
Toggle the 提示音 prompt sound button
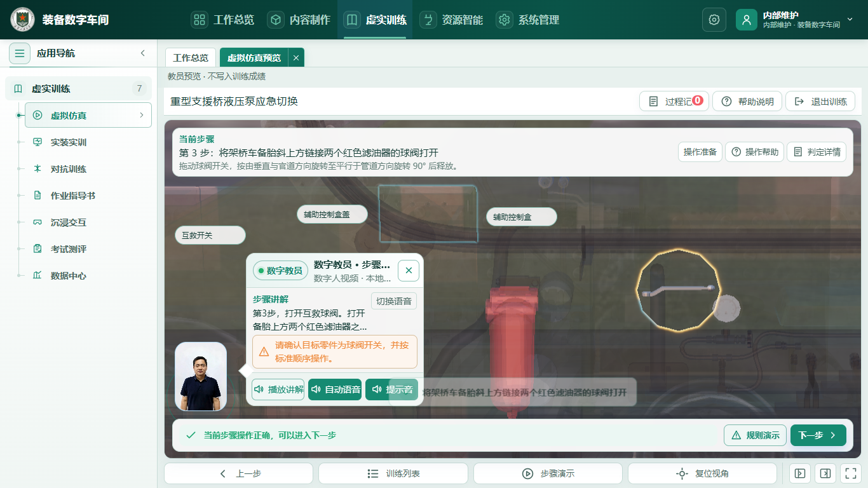point(392,390)
